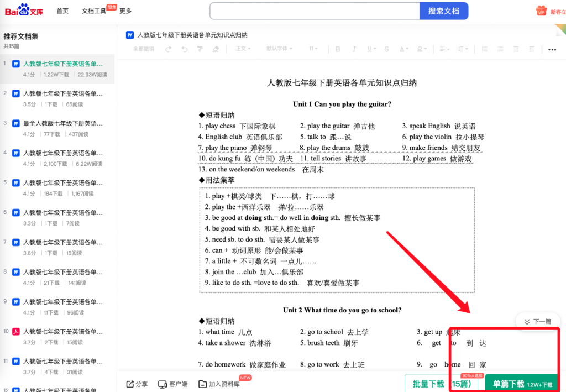Click 全部撤销 undo all button
Screen dimensions: 566x392
pos(144,49)
